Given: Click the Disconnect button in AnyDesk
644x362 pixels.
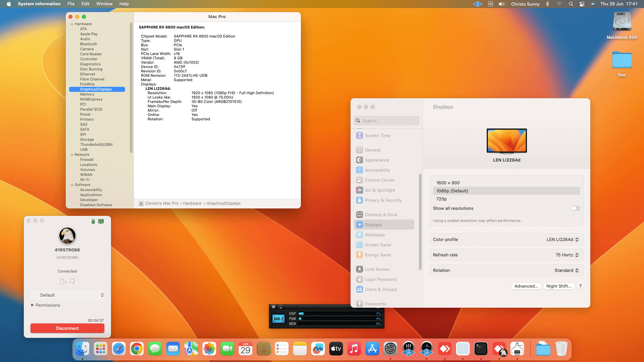Looking at the screenshot, I should click(67, 328).
